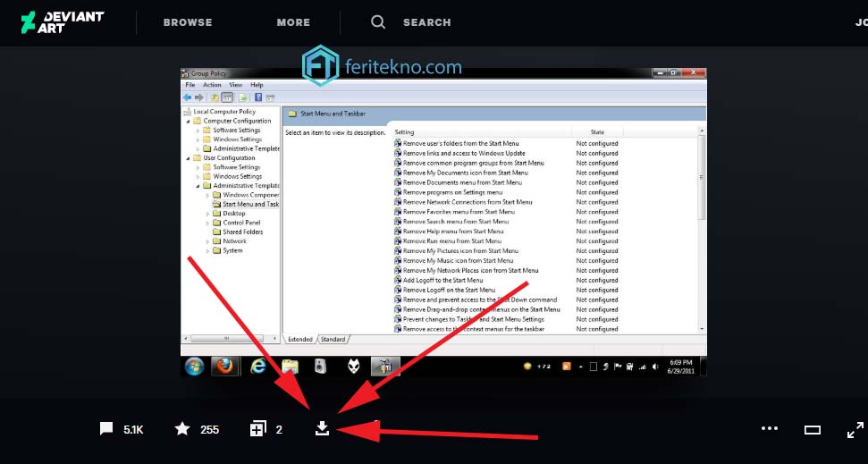Open the File menu in Group Policy

190,85
